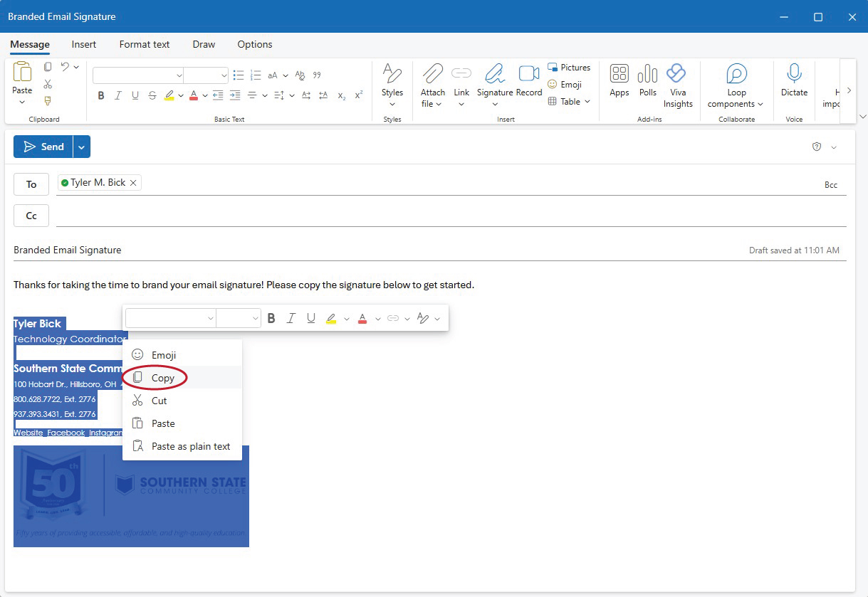Viewport: 868px width, 597px height.
Task: Expand the Change Case dropdown
Action: point(286,75)
